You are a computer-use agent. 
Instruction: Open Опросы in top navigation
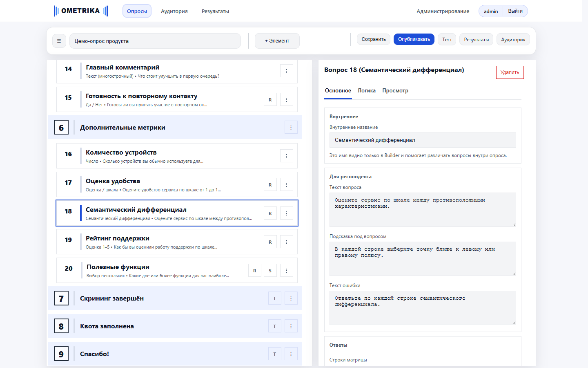(137, 11)
